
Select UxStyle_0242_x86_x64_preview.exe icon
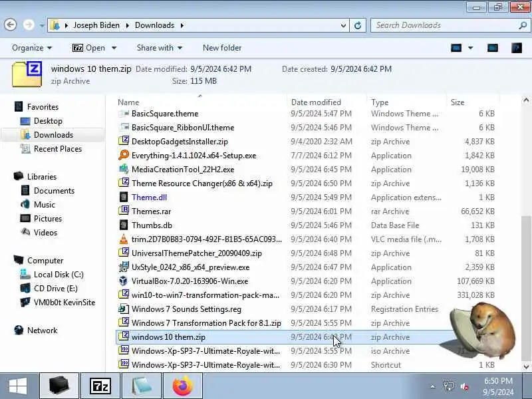(124, 267)
